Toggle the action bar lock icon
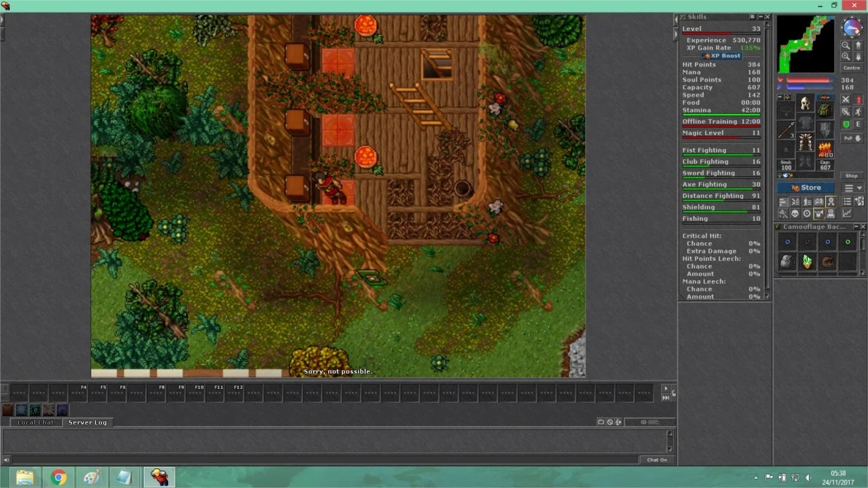 (x=674, y=393)
